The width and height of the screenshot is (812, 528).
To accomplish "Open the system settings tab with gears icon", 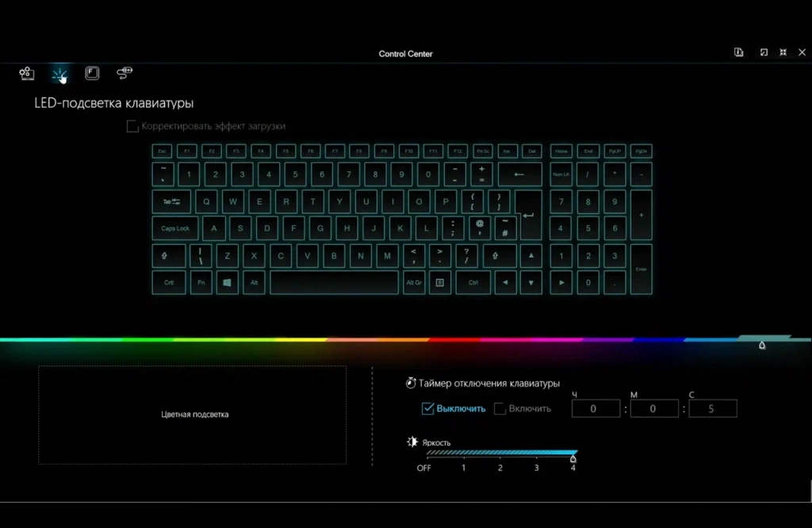I will coord(26,73).
